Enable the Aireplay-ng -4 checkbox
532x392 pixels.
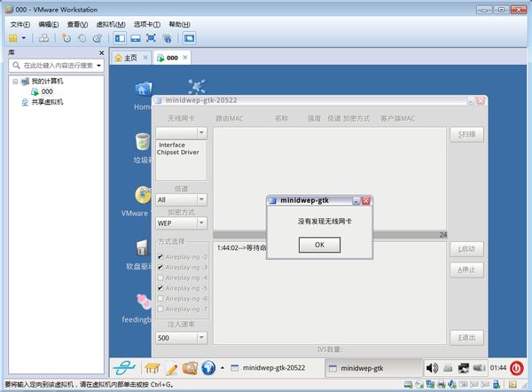160,278
